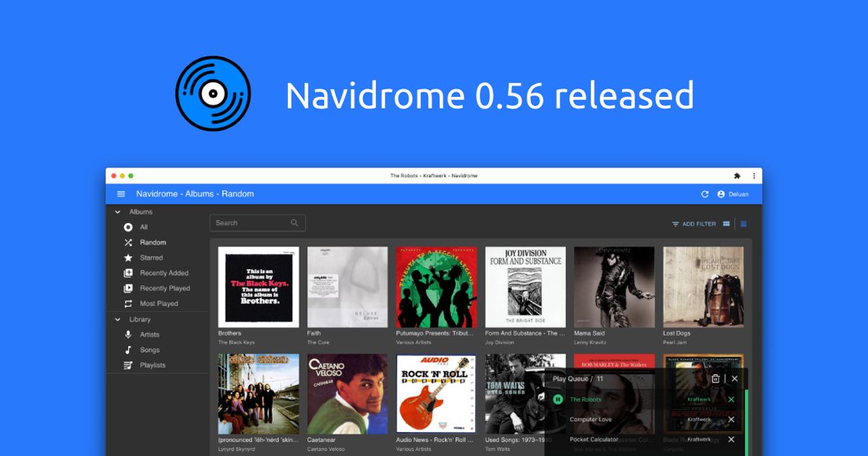868x456 pixels.
Task: Click the Recently Added icon
Action: [128, 273]
